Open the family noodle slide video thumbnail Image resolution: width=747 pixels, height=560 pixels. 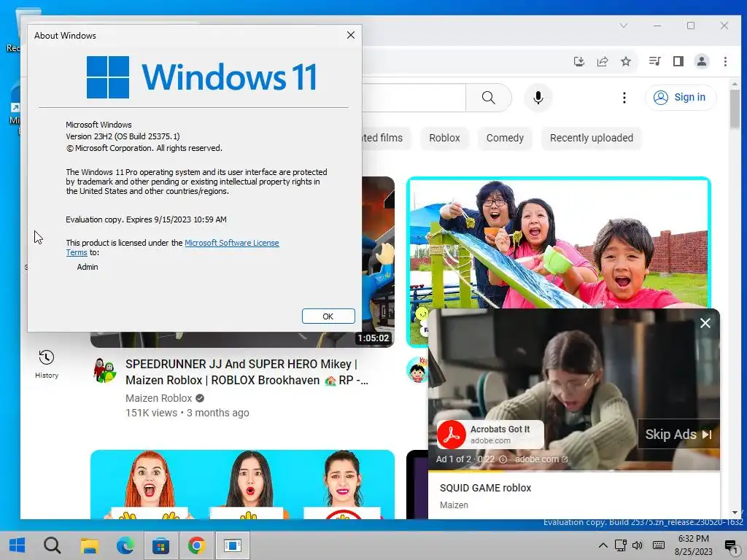558,243
